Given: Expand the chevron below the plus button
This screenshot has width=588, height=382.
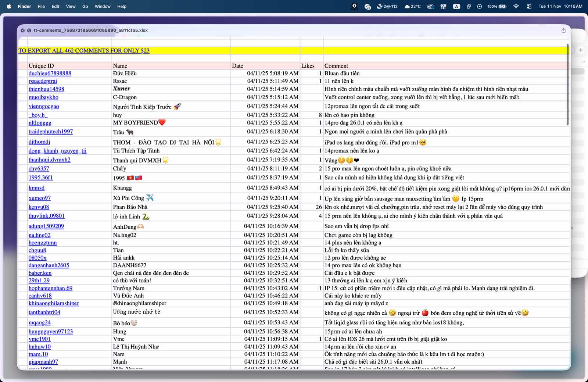Looking at the screenshot, I should click(x=583, y=62).
